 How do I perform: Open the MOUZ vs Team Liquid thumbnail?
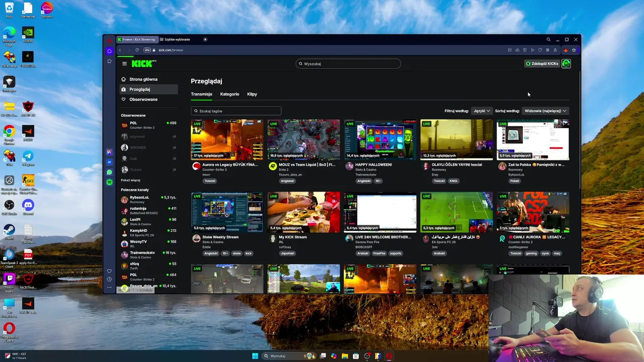[x=303, y=139]
